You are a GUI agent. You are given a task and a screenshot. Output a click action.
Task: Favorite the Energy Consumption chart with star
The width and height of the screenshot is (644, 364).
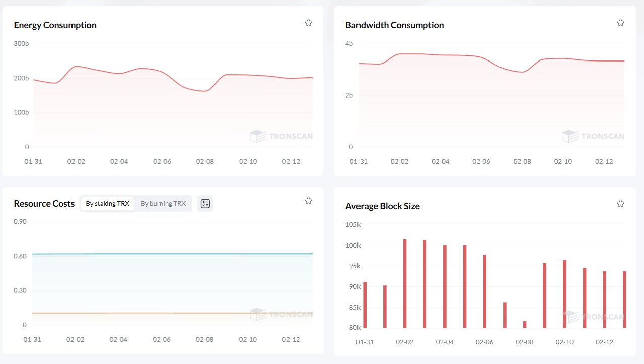pyautogui.click(x=308, y=22)
